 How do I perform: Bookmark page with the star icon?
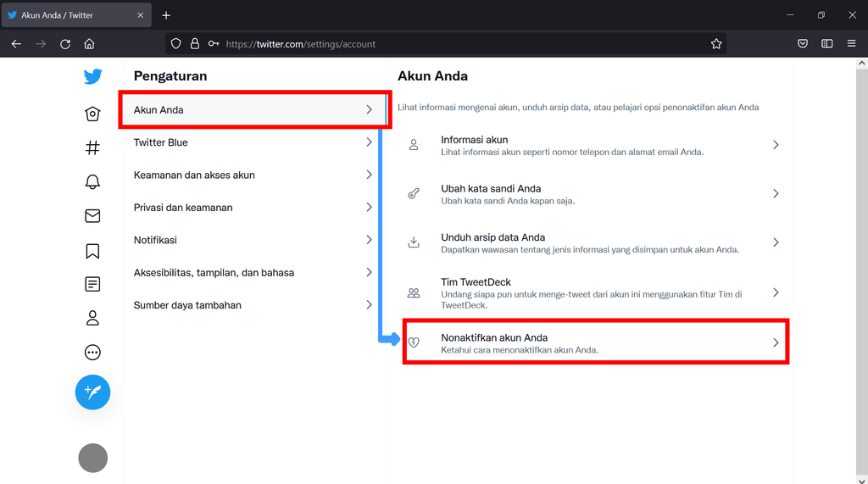(x=716, y=44)
